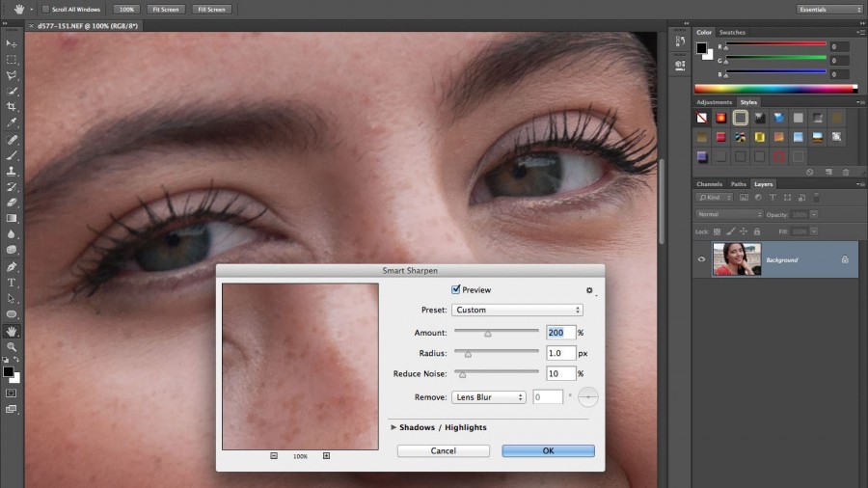Open Smart Sharpen gear settings menu
The height and width of the screenshot is (488, 868).
point(589,290)
